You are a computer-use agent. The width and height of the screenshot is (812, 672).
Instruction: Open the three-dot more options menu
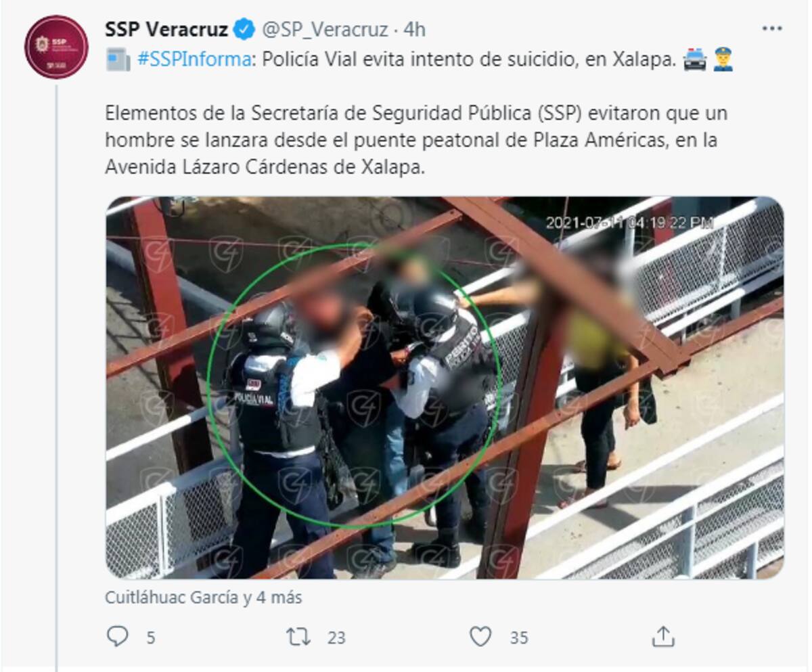[771, 29]
